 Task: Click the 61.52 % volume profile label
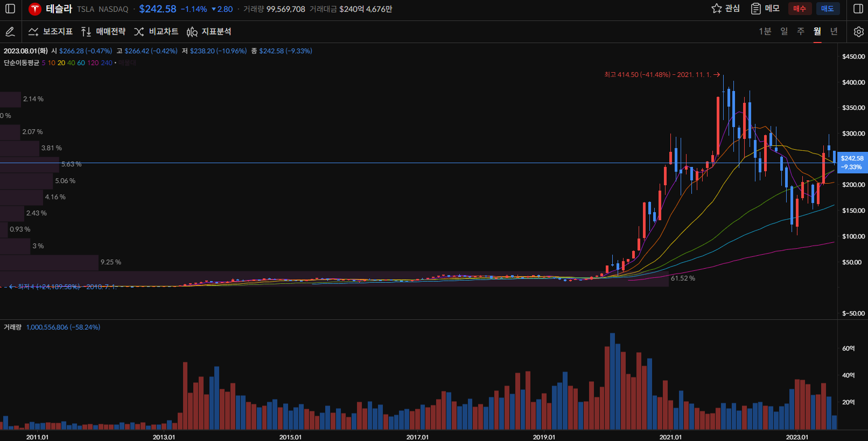(x=683, y=278)
